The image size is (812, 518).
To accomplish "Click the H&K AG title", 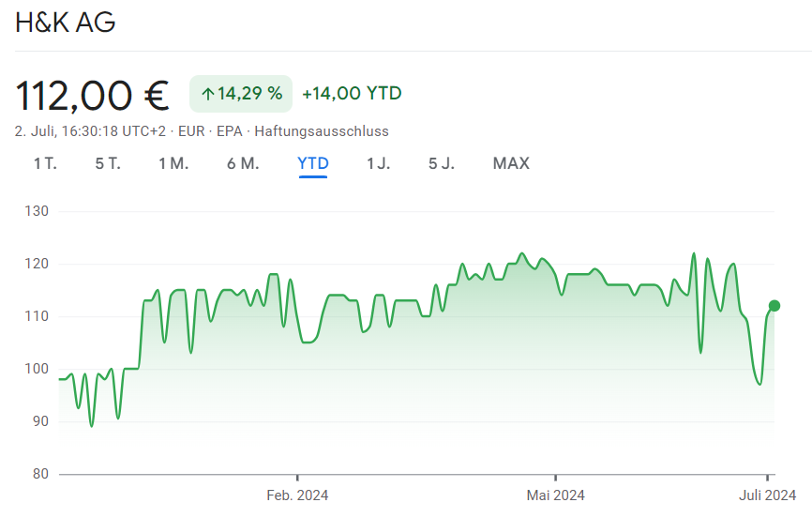I will click(x=66, y=23).
